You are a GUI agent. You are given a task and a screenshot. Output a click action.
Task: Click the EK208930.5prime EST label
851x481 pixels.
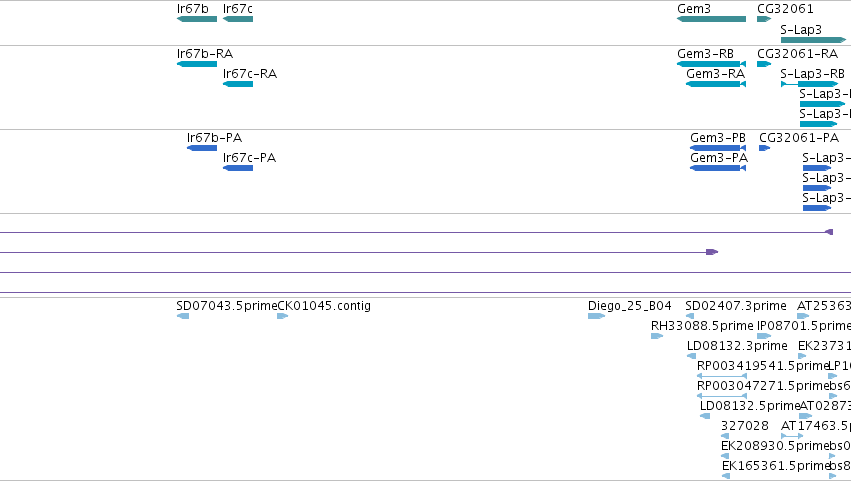point(775,446)
